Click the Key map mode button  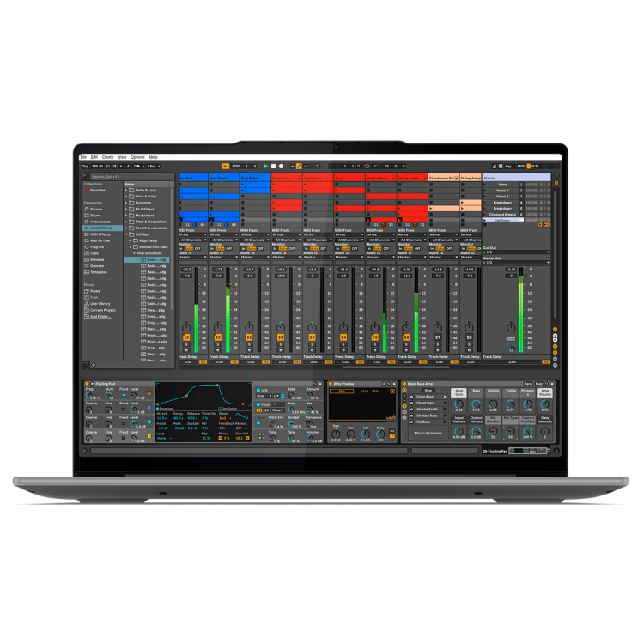pos(508,166)
